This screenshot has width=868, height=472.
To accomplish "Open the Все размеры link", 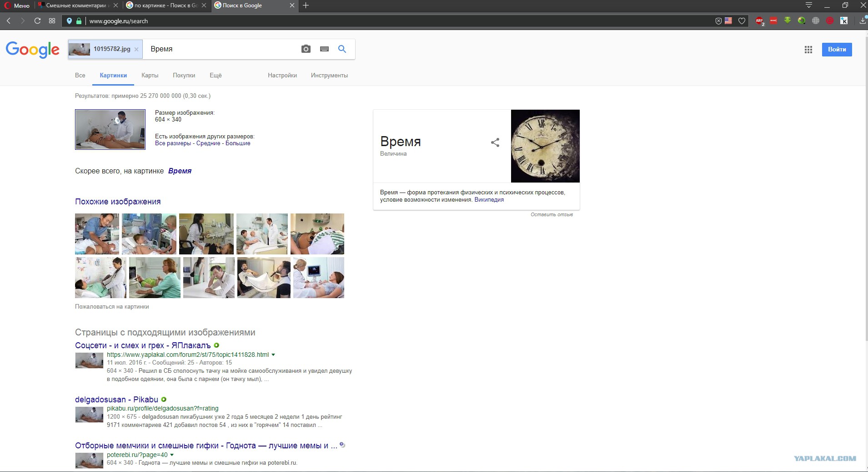I will click(173, 143).
